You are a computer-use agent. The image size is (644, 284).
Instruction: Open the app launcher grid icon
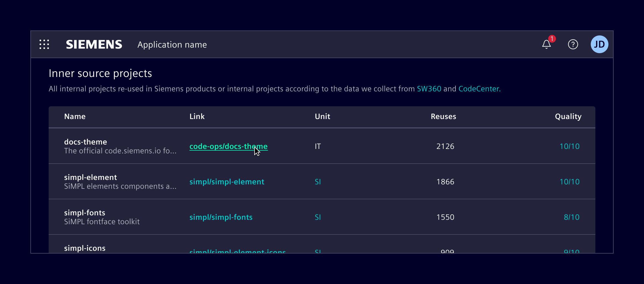point(44,44)
